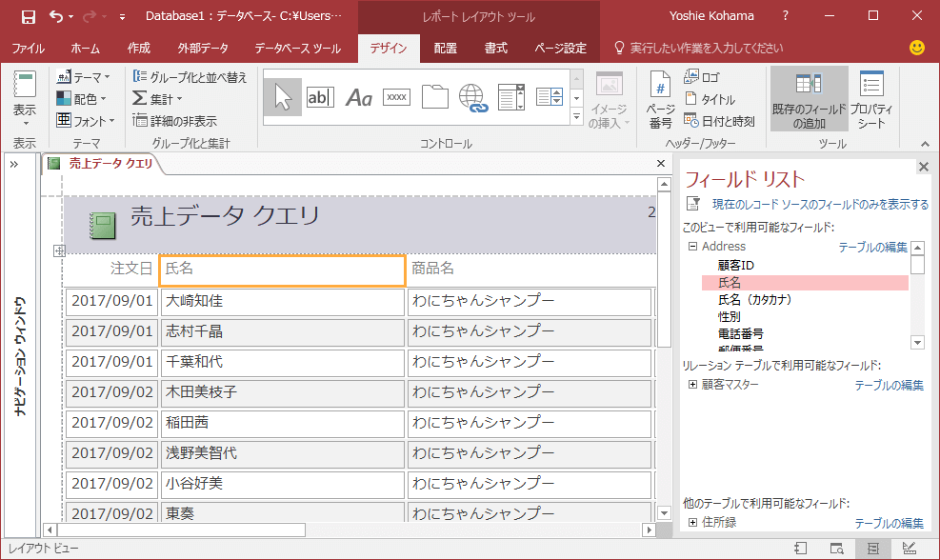Screen dimensions: 940x560
Task: Pick the hyperlink control with globe icon
Action: click(x=472, y=97)
